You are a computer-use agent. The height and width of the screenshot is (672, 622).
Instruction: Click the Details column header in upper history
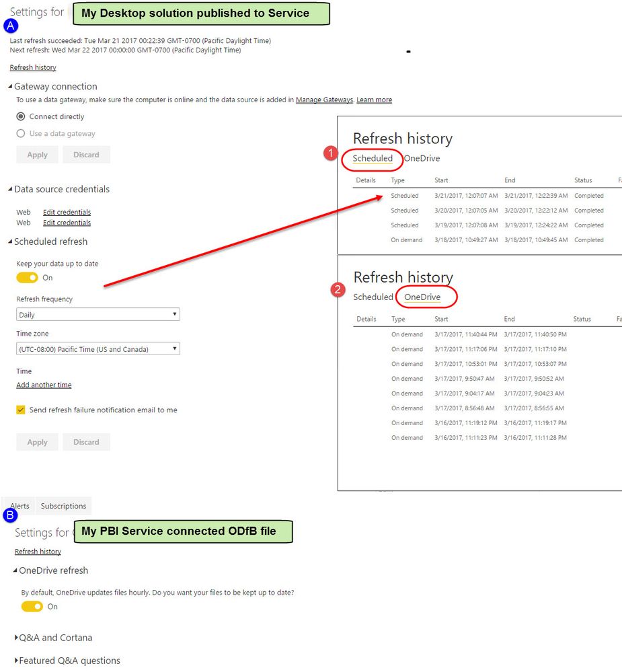[x=366, y=180]
